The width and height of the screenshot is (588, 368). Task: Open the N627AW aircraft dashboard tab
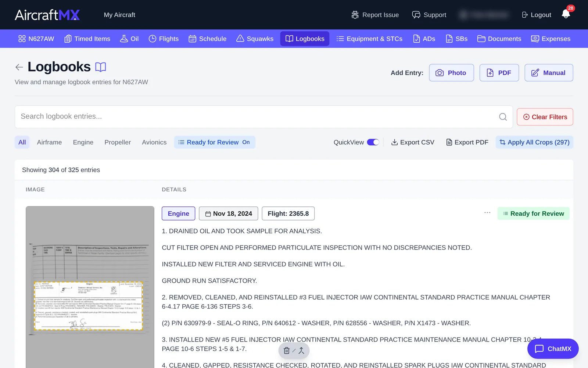[x=36, y=39]
